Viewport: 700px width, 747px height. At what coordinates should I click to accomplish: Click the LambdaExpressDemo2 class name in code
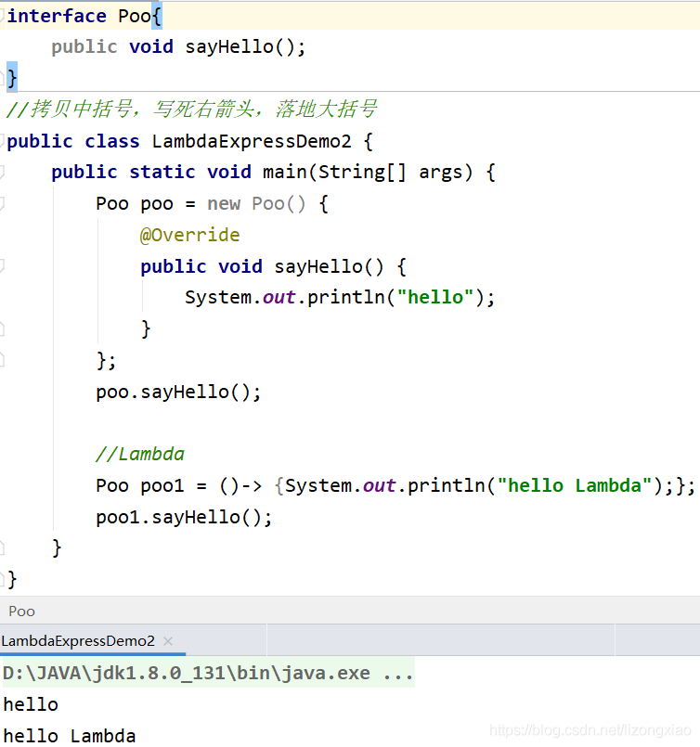pyautogui.click(x=251, y=141)
